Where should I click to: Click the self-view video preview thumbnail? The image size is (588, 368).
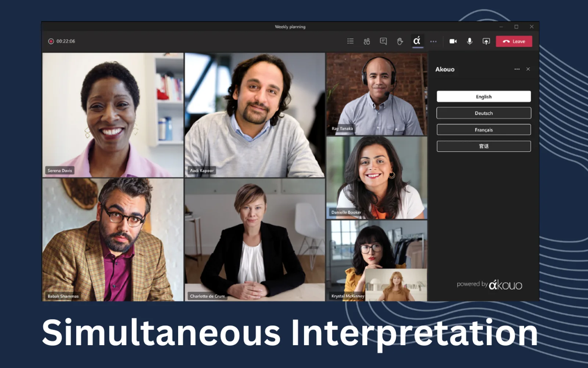click(x=396, y=285)
